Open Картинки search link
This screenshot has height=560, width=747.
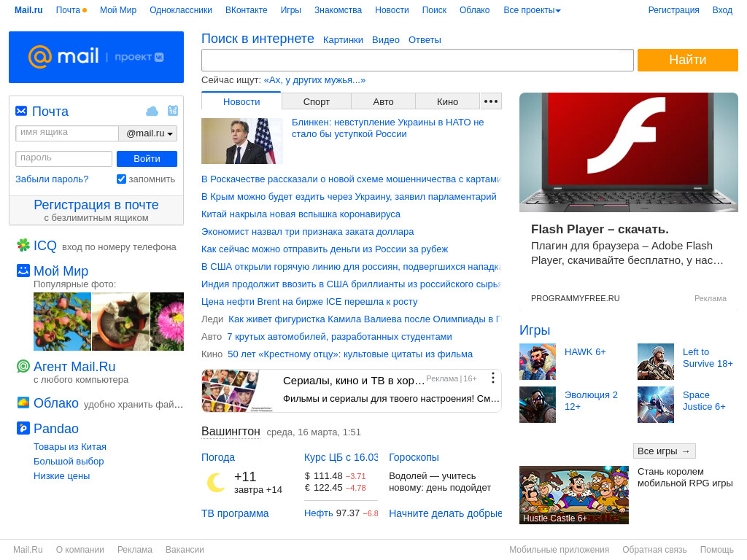coord(343,40)
